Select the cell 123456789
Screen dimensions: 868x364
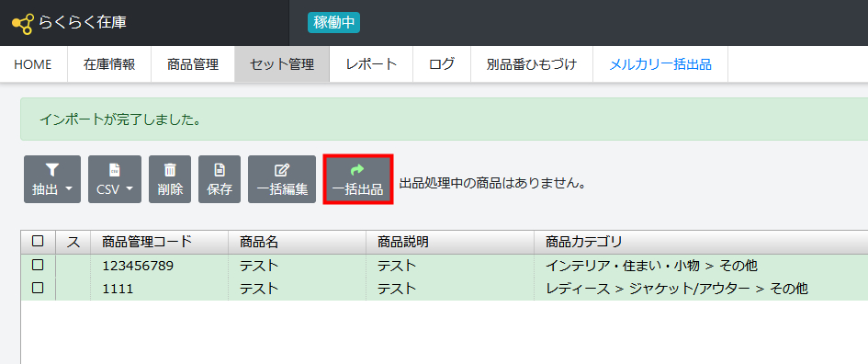(160, 266)
